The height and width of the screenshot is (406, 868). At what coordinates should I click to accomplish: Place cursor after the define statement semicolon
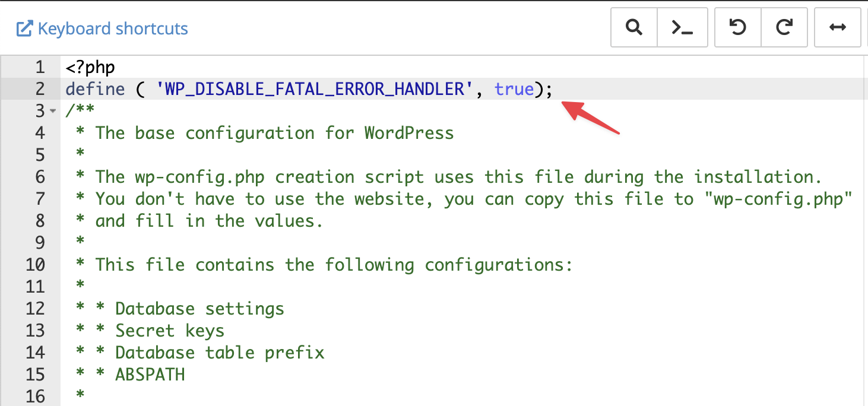553,89
